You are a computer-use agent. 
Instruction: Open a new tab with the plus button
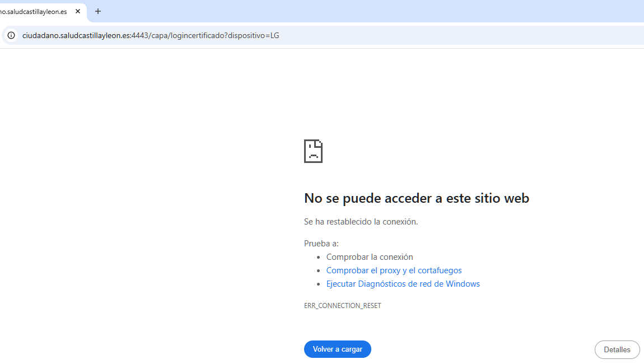98,11
